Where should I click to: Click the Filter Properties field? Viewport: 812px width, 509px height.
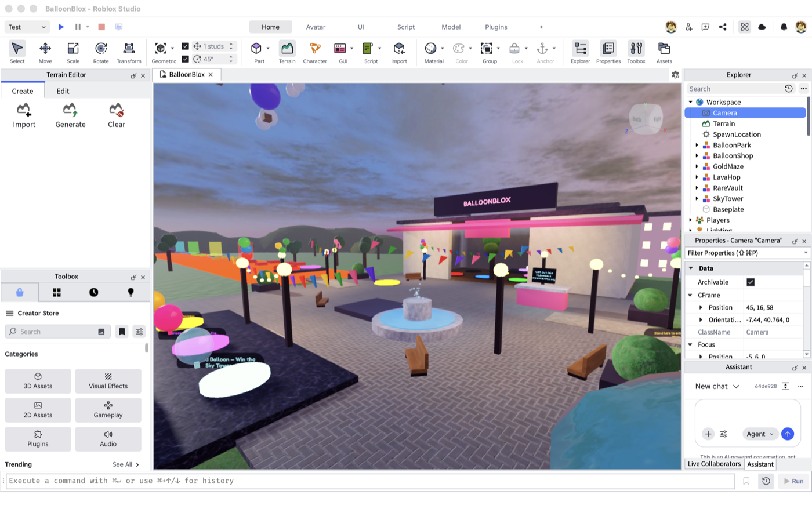[x=748, y=253]
